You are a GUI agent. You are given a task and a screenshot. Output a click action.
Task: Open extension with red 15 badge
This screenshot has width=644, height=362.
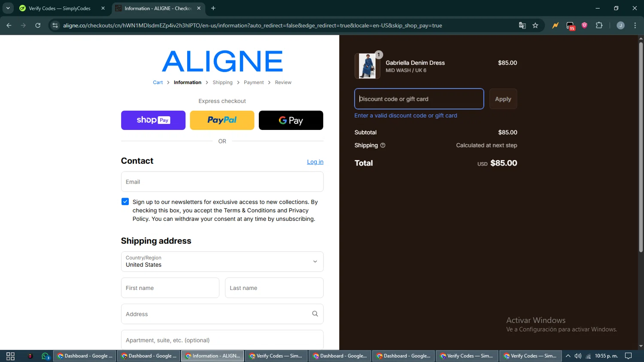570,26
